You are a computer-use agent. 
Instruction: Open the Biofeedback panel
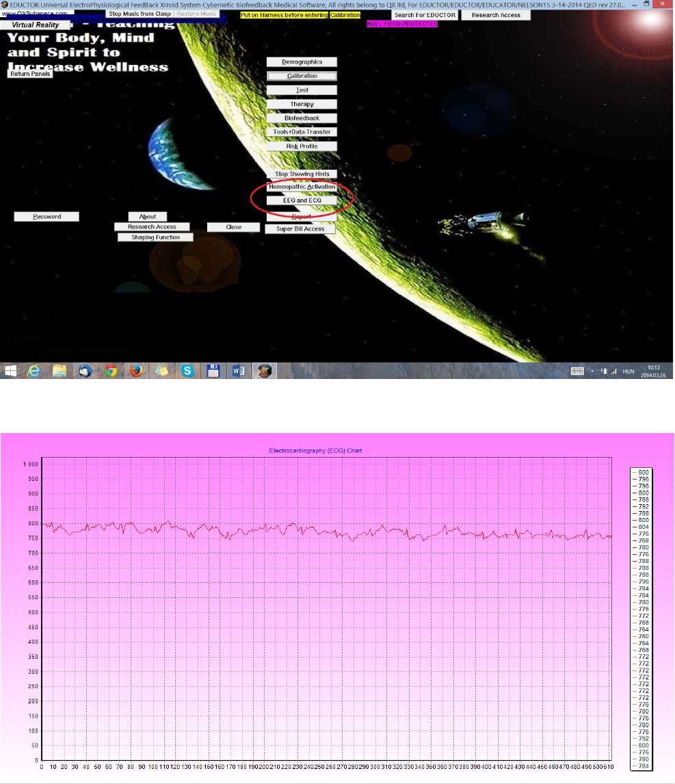[x=302, y=118]
